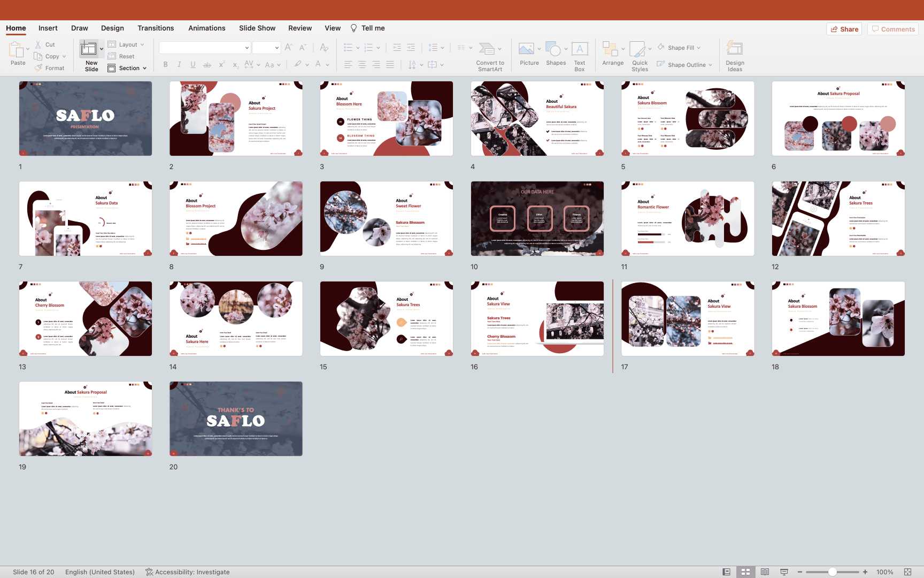Open the Arrange tool
This screenshot has height=578, width=924.
pos(610,50)
